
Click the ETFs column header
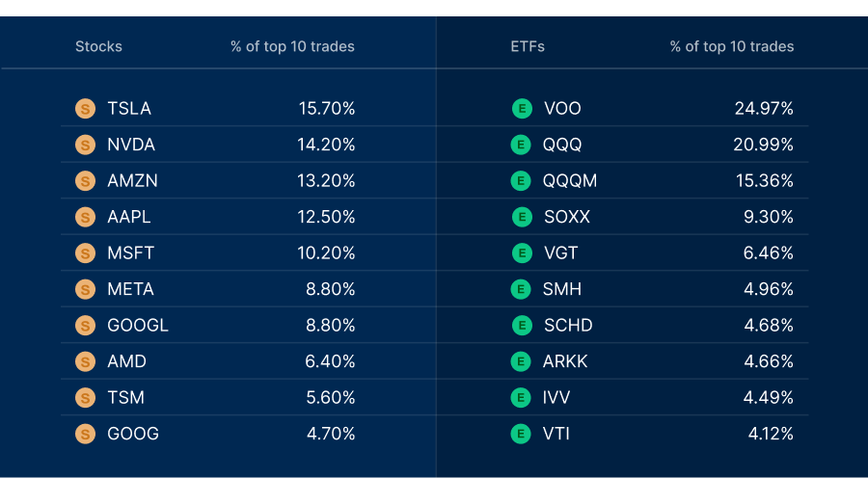coord(528,46)
